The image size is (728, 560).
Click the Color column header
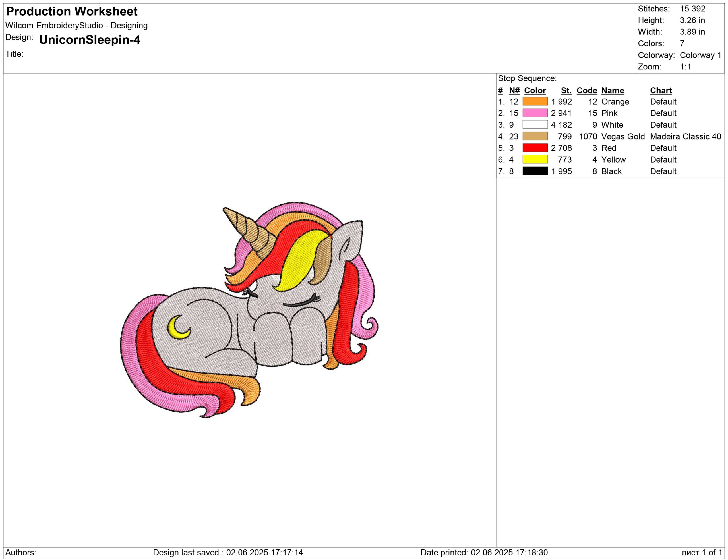pyautogui.click(x=535, y=90)
